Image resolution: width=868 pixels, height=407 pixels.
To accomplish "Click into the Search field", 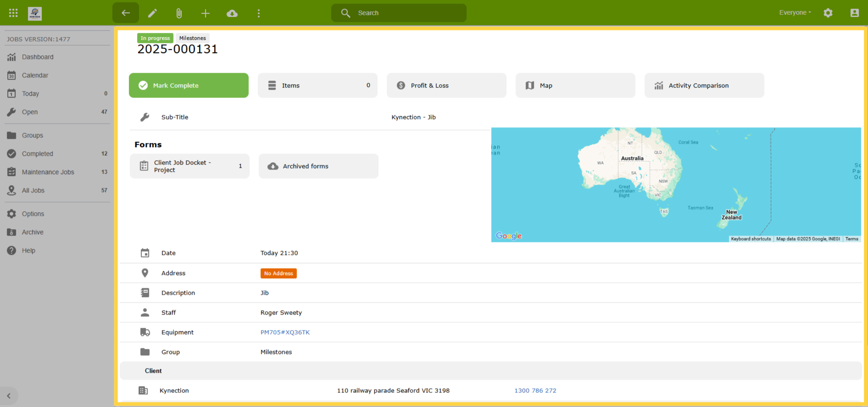I will click(399, 13).
